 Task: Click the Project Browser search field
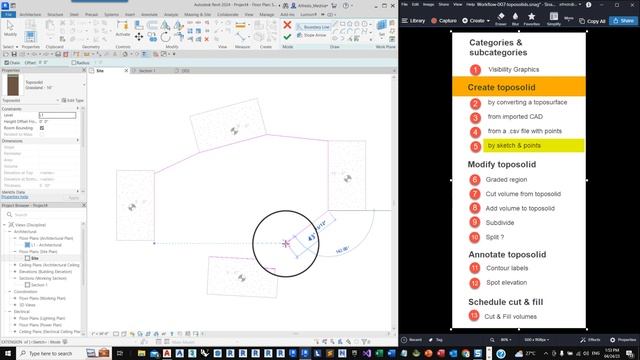click(x=43, y=214)
